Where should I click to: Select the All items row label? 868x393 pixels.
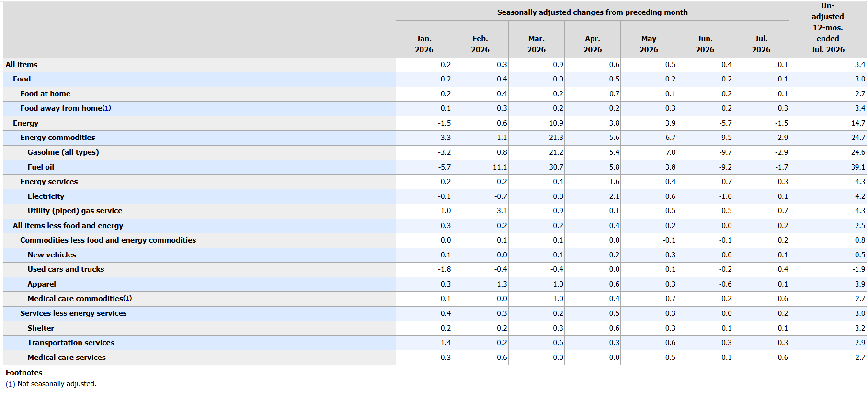point(22,65)
